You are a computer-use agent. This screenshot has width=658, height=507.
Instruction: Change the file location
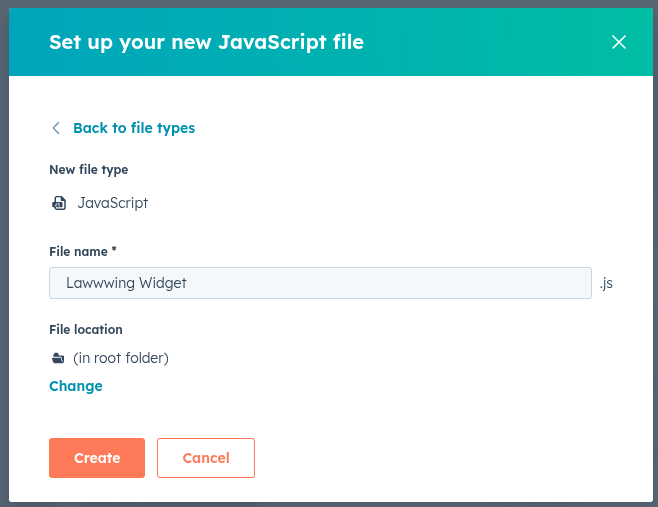point(76,386)
